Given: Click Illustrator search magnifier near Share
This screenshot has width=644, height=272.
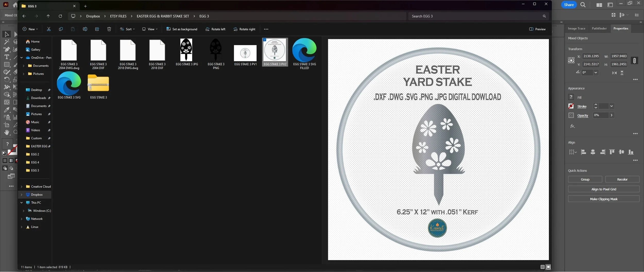Looking at the screenshot, I should [583, 5].
